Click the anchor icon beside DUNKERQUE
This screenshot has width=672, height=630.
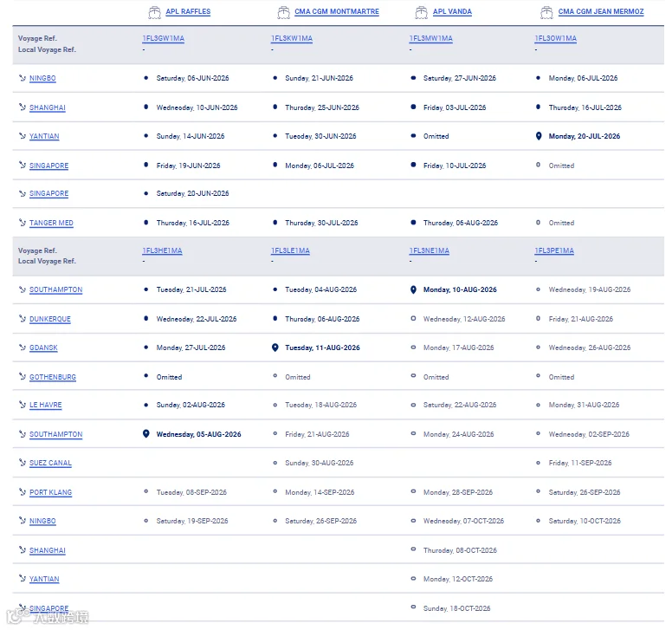coord(23,319)
